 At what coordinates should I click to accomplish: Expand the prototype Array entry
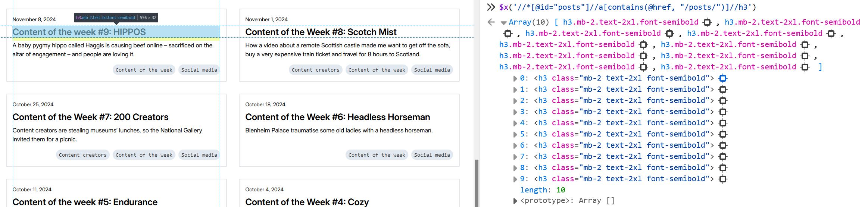[515, 201]
